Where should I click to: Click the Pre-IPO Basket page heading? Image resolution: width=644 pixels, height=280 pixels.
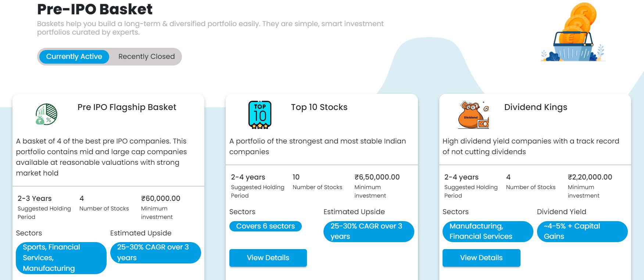(x=95, y=9)
